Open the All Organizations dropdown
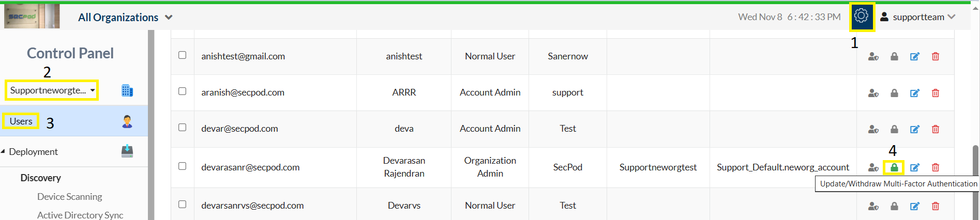 [x=125, y=18]
